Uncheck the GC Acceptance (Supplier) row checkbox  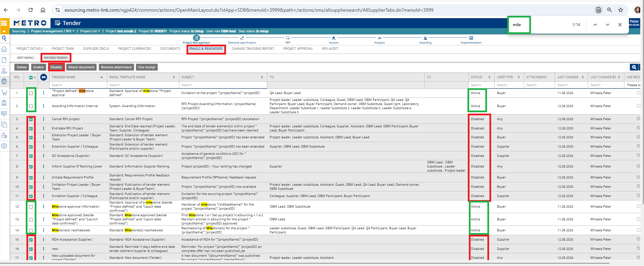click(x=31, y=156)
